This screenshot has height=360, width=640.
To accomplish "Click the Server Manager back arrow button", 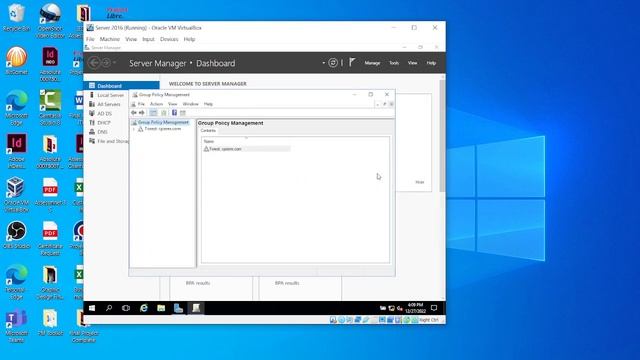I will tap(94, 63).
